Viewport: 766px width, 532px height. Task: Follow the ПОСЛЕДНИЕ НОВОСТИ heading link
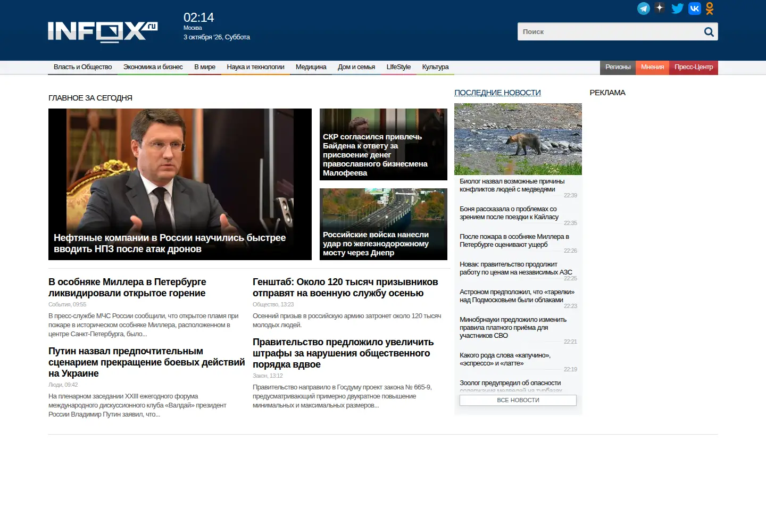(x=497, y=93)
